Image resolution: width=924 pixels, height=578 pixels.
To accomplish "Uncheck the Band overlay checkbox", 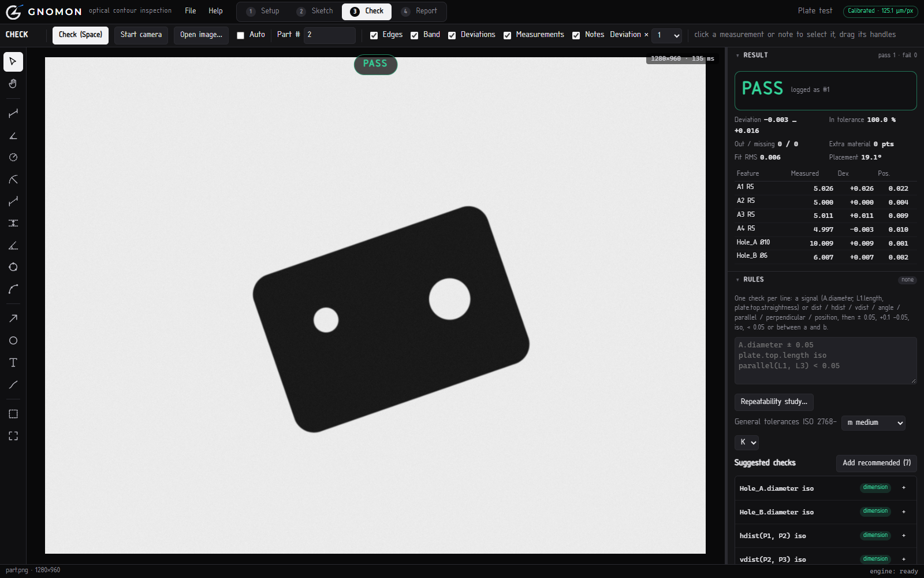I will (414, 35).
